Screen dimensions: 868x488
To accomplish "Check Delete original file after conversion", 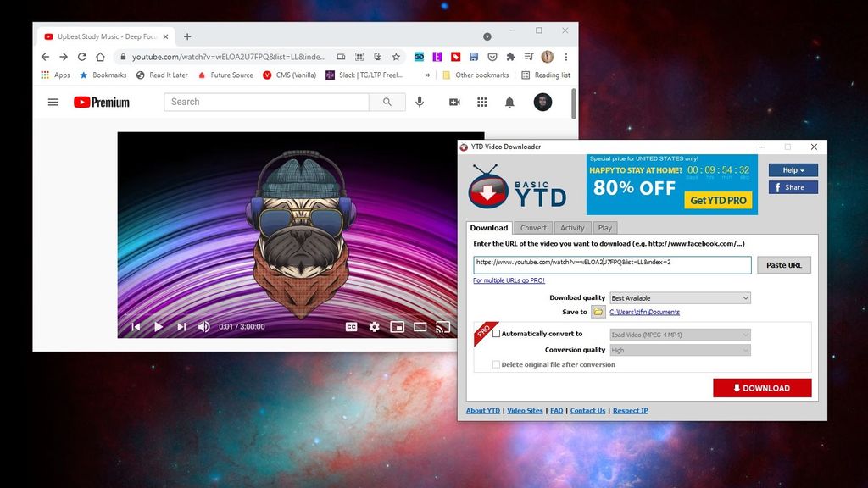I will (x=496, y=364).
